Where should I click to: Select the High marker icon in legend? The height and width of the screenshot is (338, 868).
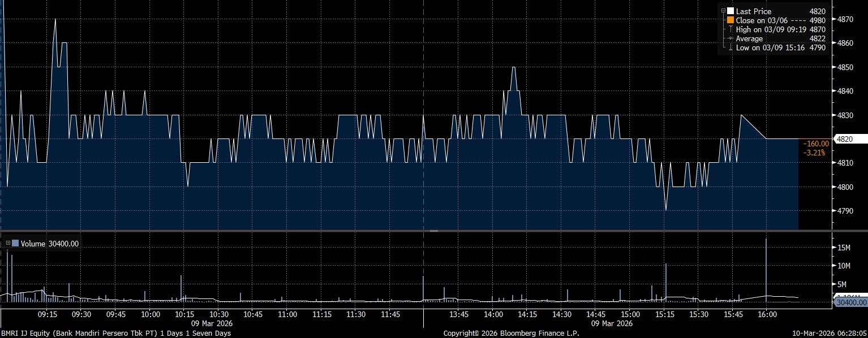click(731, 29)
